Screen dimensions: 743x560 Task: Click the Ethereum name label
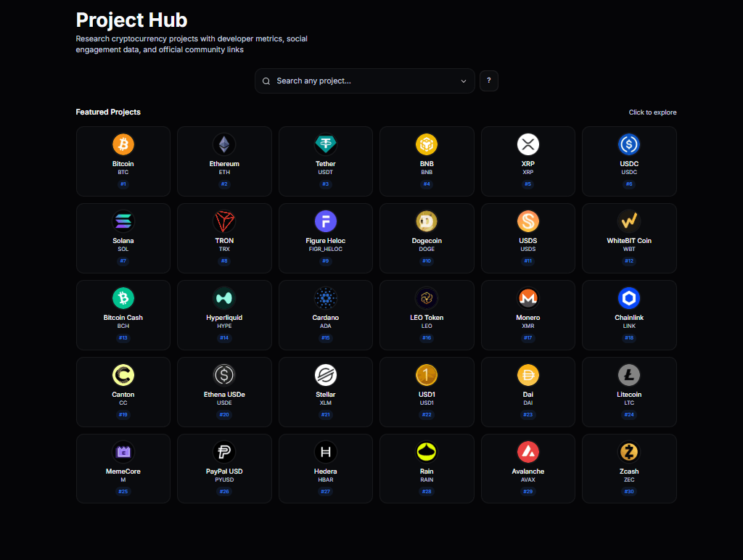(x=224, y=164)
